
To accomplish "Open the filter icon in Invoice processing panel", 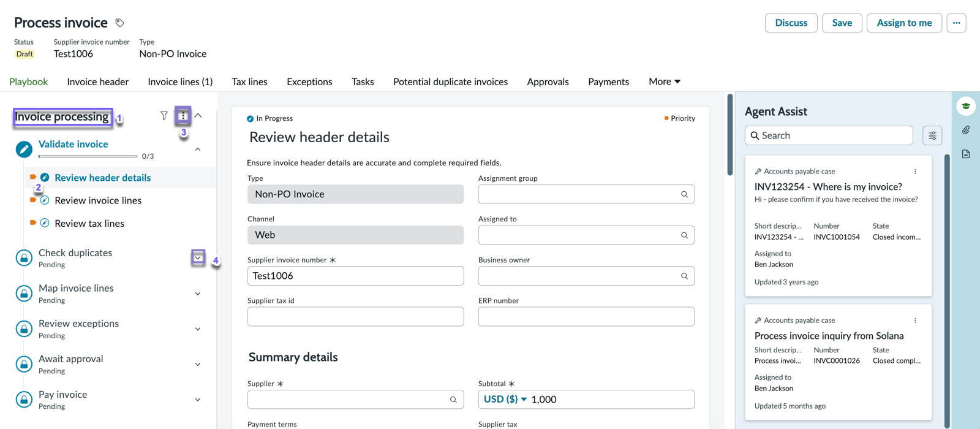I will (x=164, y=115).
